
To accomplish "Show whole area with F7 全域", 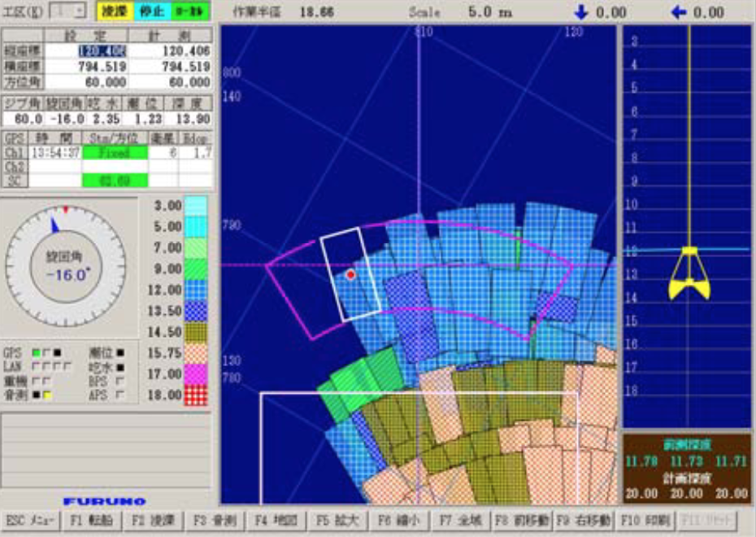I will pyautogui.click(x=462, y=521).
